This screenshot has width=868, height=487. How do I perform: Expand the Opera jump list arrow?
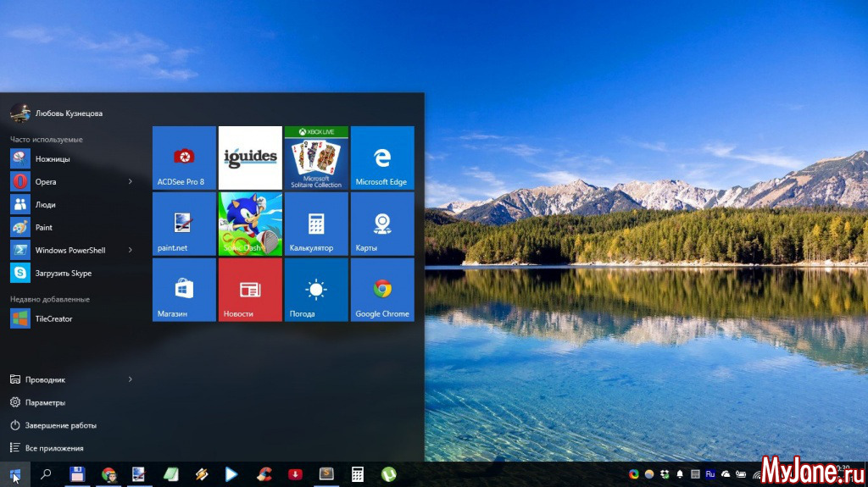(131, 181)
